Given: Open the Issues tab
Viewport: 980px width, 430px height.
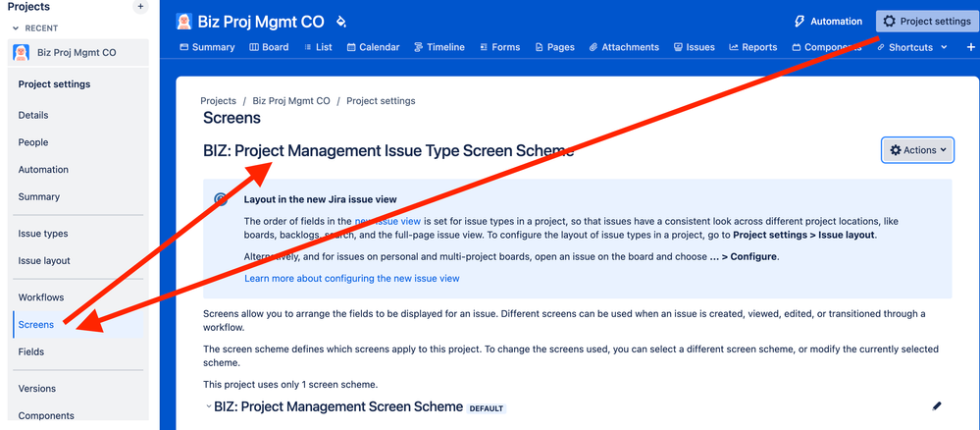Looking at the screenshot, I should point(695,47).
